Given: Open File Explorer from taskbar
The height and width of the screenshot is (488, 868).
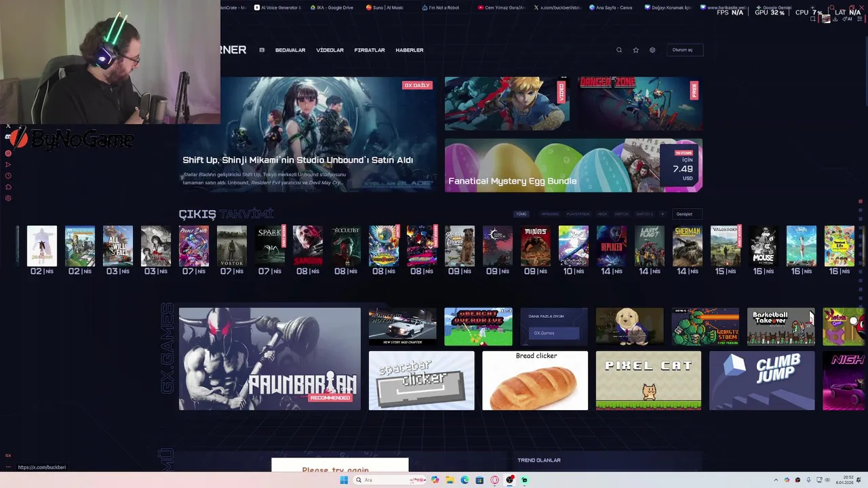Looking at the screenshot, I should click(x=450, y=480).
